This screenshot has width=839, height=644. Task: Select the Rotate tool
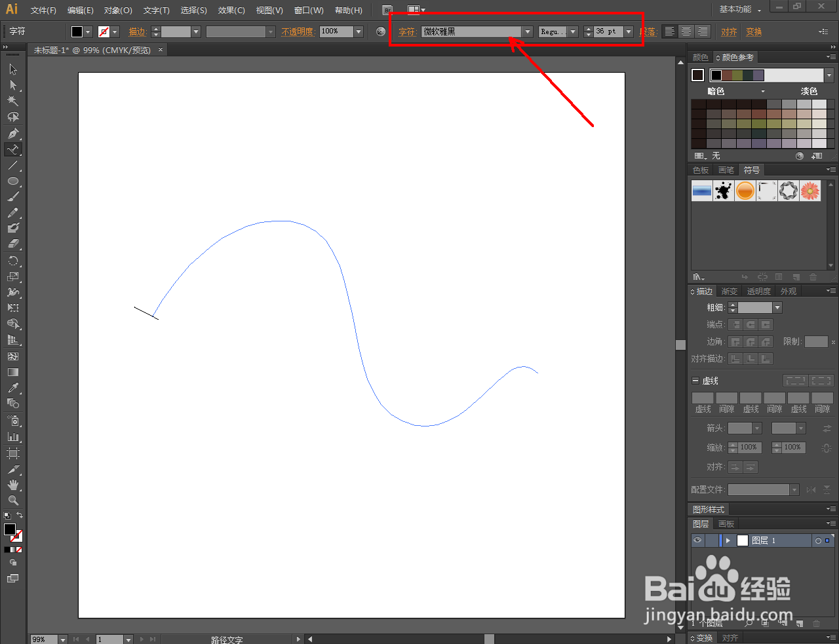point(13,261)
